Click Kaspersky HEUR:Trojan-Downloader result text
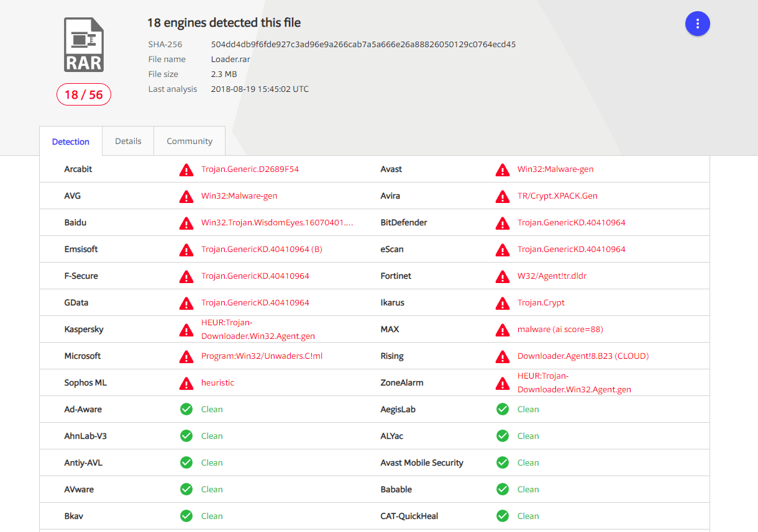The width and height of the screenshot is (758, 532). 258,329
